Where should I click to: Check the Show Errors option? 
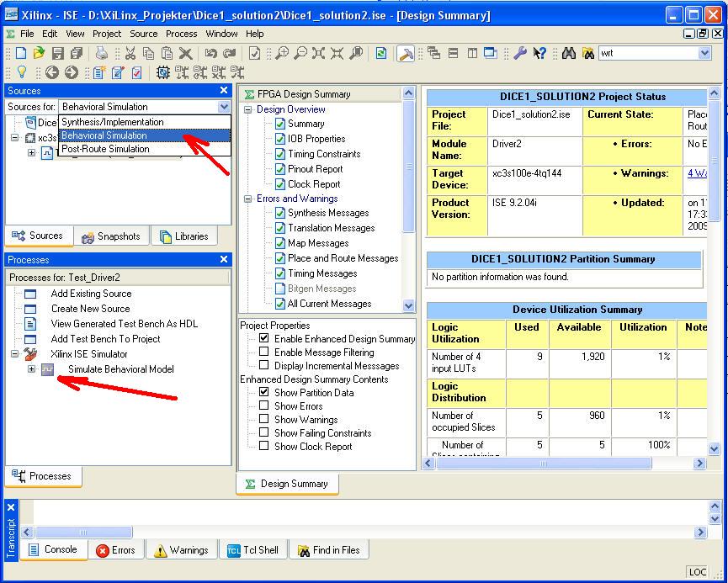click(263, 405)
